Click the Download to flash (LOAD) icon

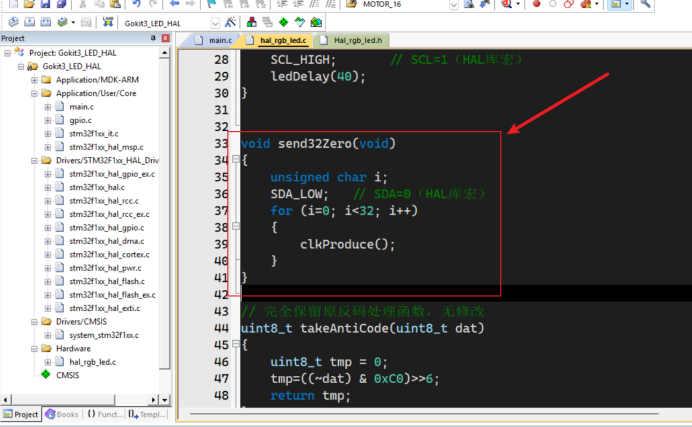point(108,21)
